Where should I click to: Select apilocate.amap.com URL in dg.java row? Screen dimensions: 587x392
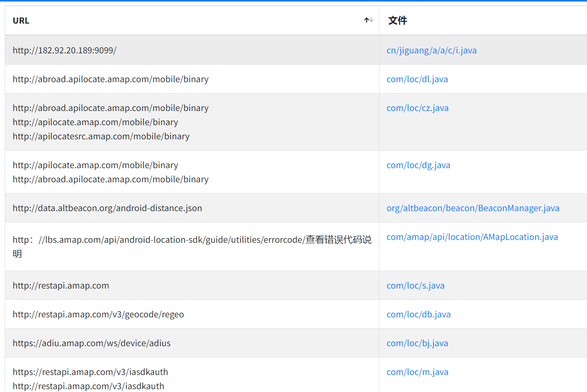(95, 165)
